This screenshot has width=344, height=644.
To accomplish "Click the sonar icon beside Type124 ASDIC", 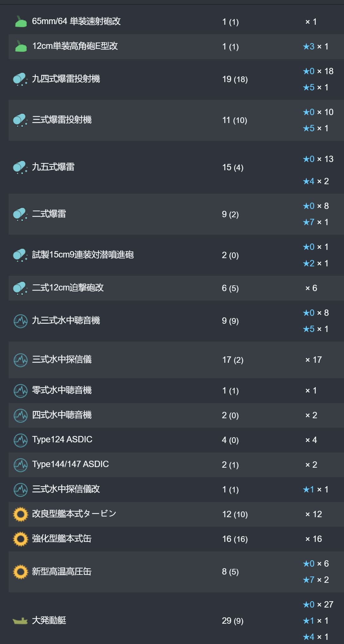I will pos(21,440).
